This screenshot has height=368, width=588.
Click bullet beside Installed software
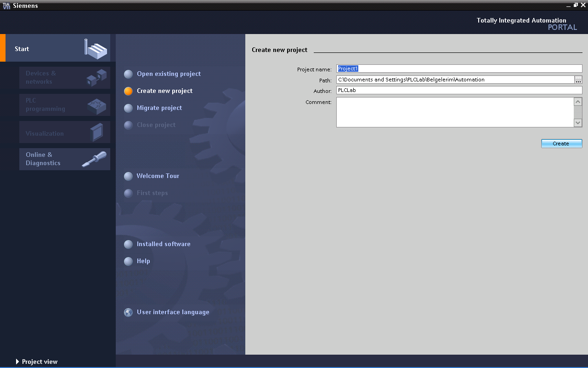click(129, 244)
